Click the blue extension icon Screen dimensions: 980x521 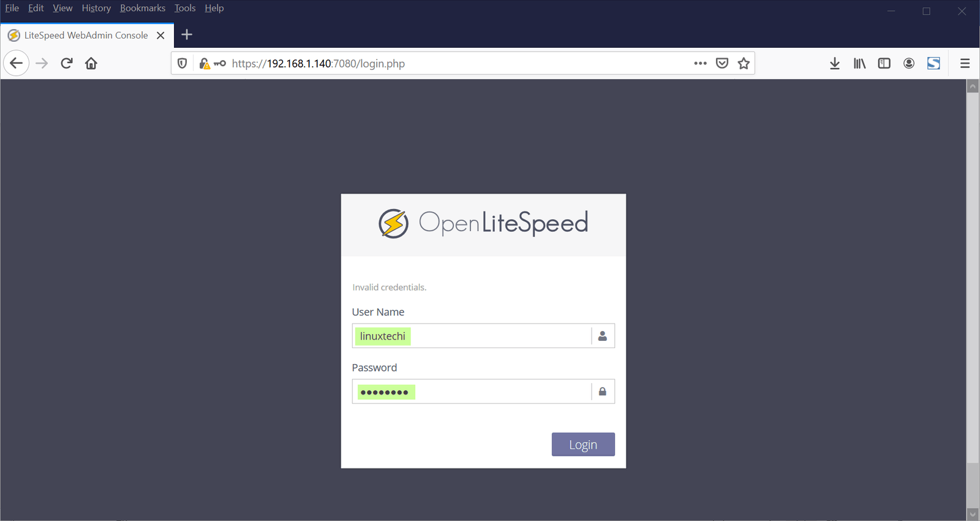click(933, 63)
